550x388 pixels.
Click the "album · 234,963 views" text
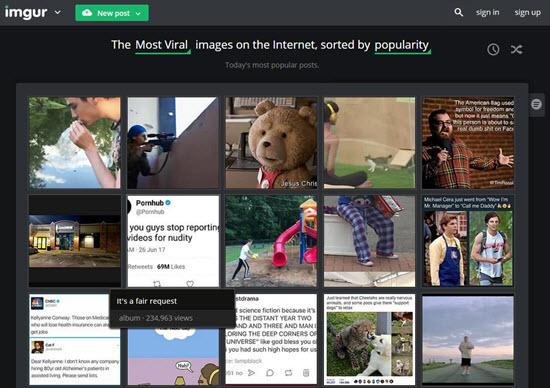coord(155,318)
